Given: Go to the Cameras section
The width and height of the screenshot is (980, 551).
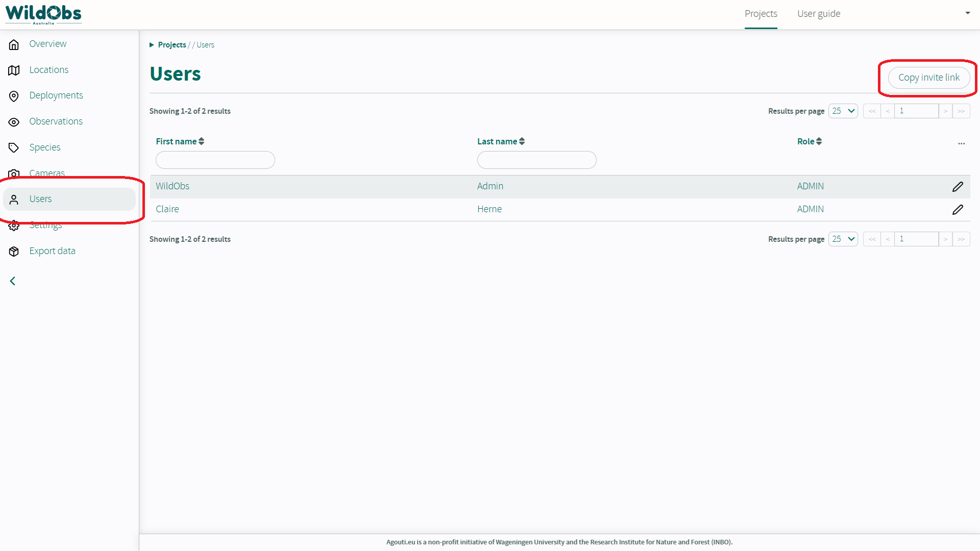Looking at the screenshot, I should pyautogui.click(x=47, y=173).
